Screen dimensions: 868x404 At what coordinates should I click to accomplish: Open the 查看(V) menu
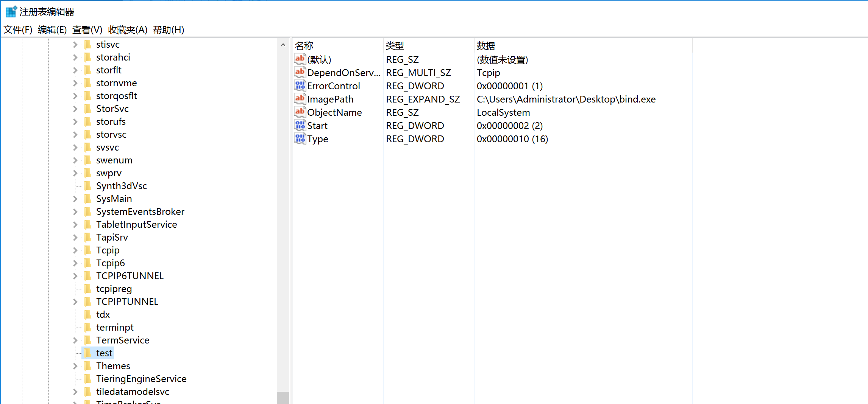(87, 30)
